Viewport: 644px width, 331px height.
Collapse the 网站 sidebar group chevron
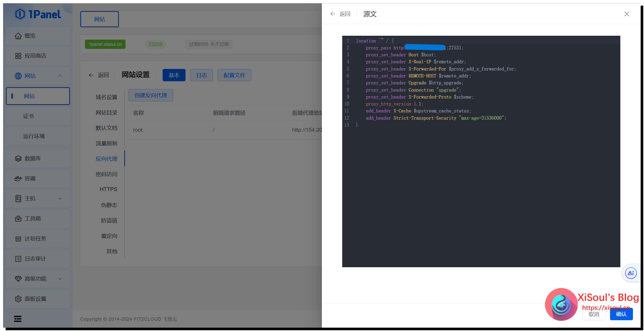coord(60,76)
